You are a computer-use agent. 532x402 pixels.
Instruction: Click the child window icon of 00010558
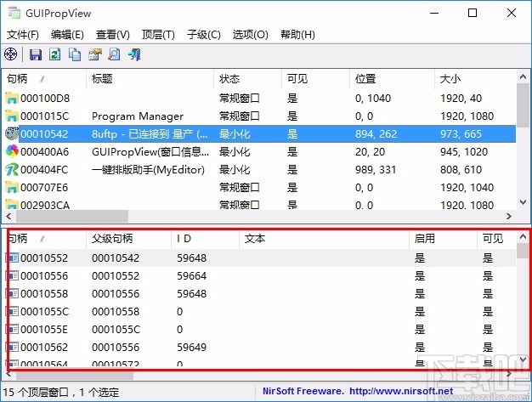coord(13,294)
